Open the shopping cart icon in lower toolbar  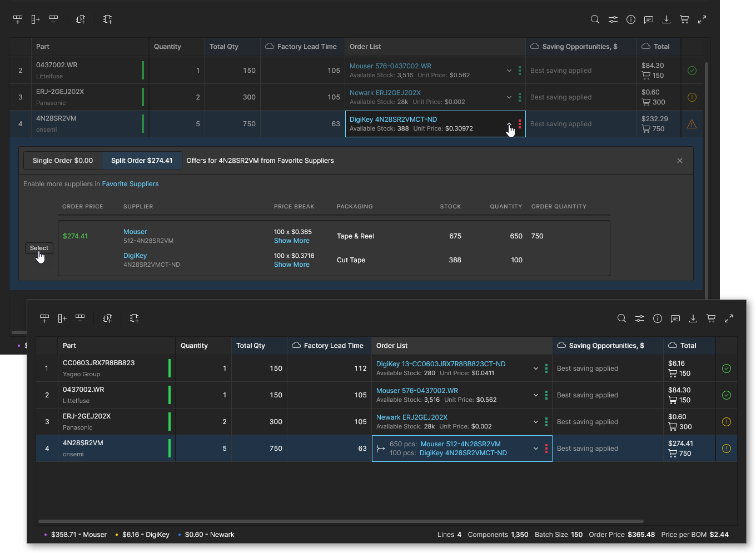(711, 318)
